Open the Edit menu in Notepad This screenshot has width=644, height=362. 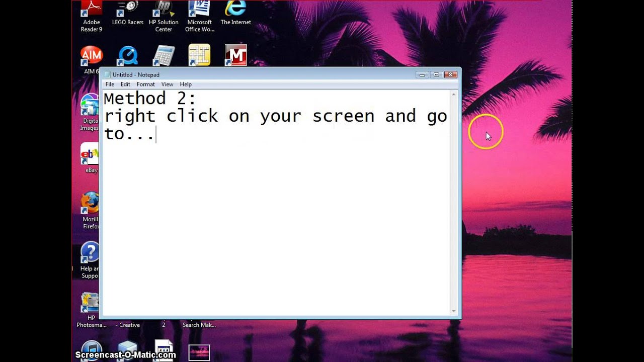point(125,84)
